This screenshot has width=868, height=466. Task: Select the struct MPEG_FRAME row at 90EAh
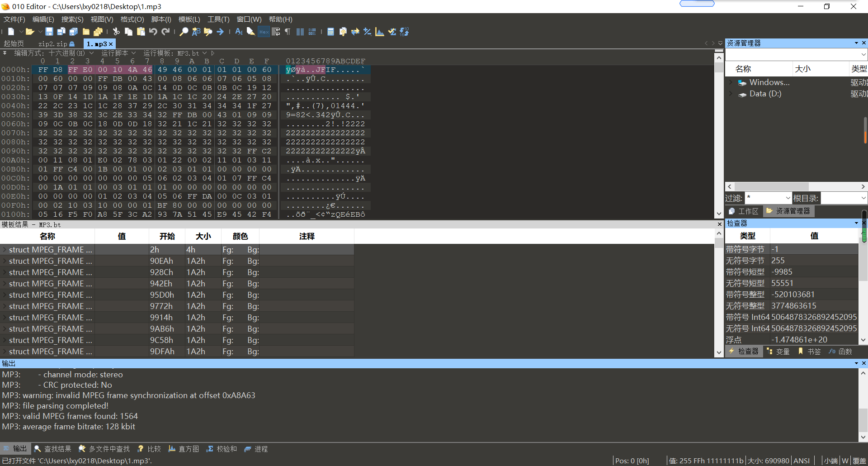pyautogui.click(x=50, y=261)
